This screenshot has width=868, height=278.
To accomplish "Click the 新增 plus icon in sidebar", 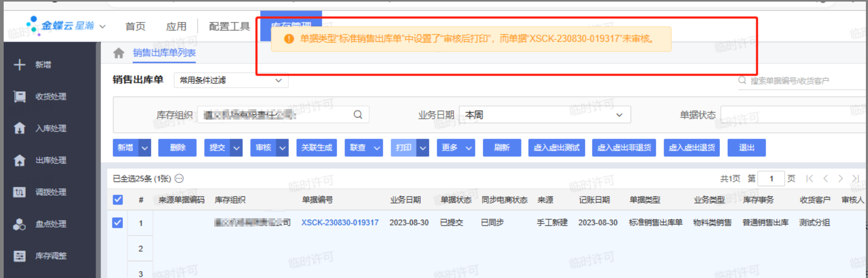I will [19, 65].
